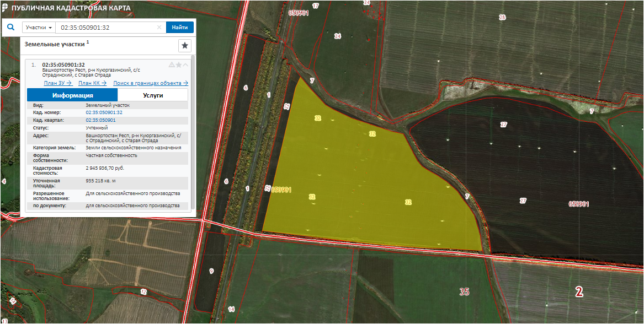644x324 pixels.
Task: Click the Кад. квартал 02:35:050901 link
Action: [100, 120]
